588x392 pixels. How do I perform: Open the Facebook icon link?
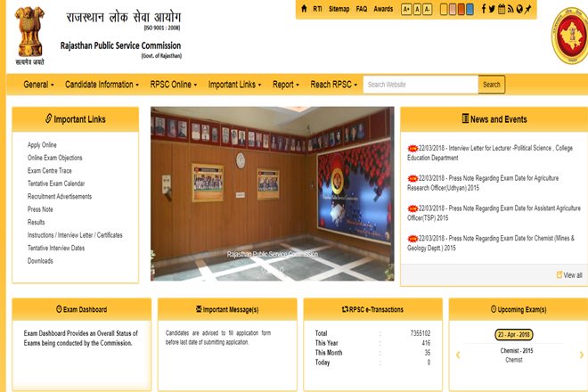point(486,9)
